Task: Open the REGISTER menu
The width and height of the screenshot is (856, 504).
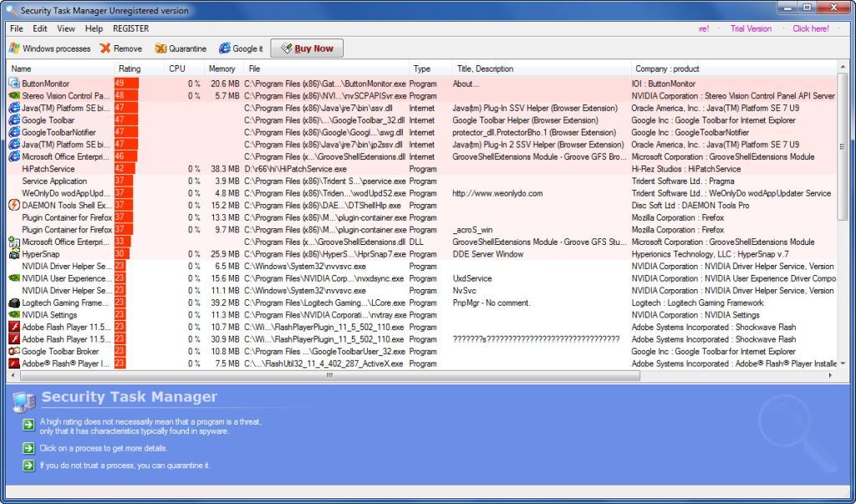Action: (131, 28)
